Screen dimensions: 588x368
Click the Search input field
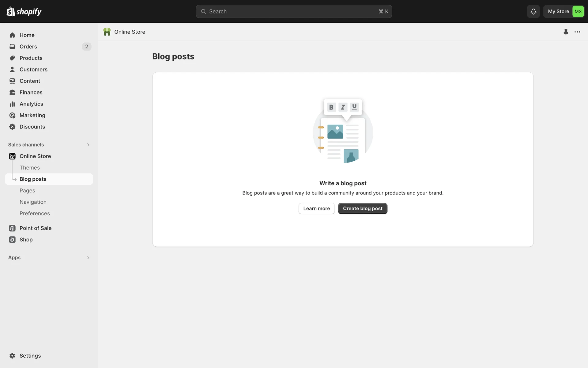point(293,11)
